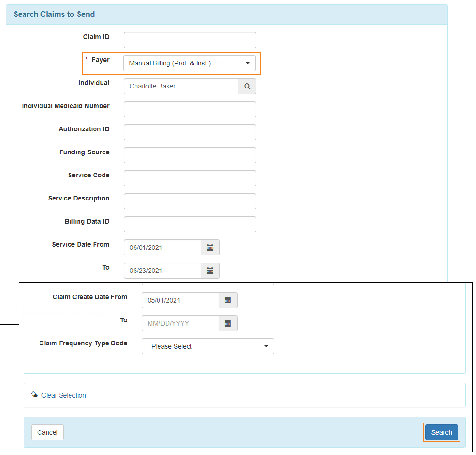Click the Authorization ID input field
The image size is (476, 455).
pos(190,132)
